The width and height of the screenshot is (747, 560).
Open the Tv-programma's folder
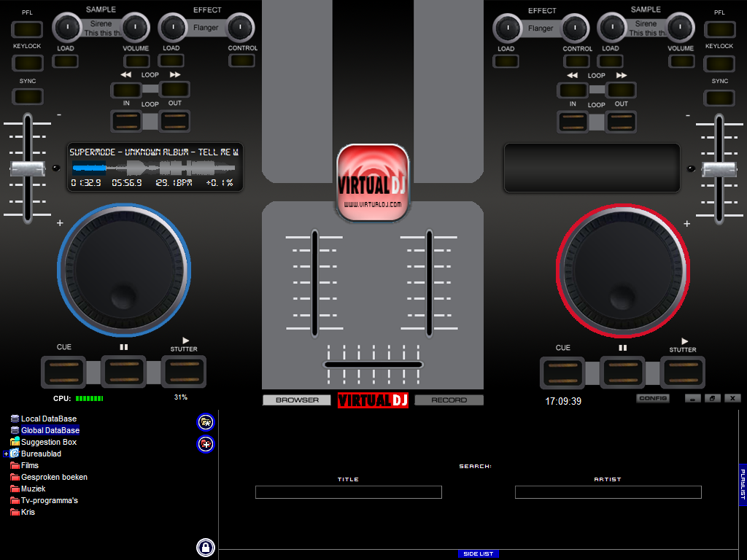click(x=50, y=500)
